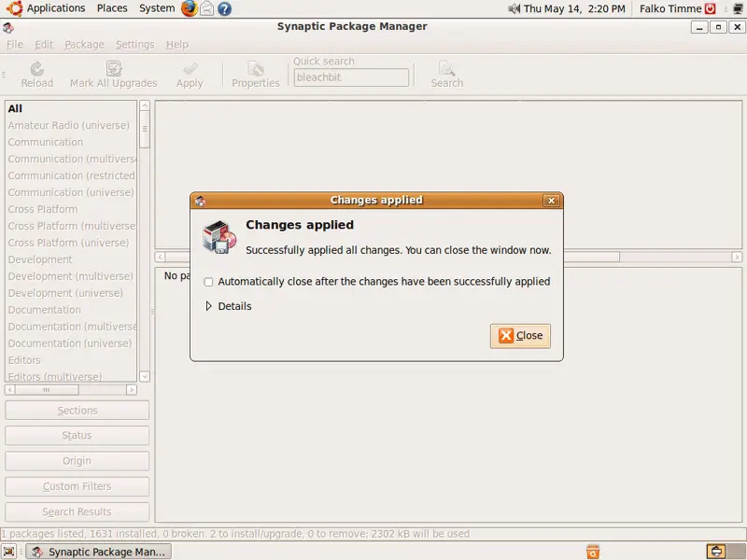Open the Package menu
Image resolution: width=747 pixels, height=560 pixels.
point(84,44)
